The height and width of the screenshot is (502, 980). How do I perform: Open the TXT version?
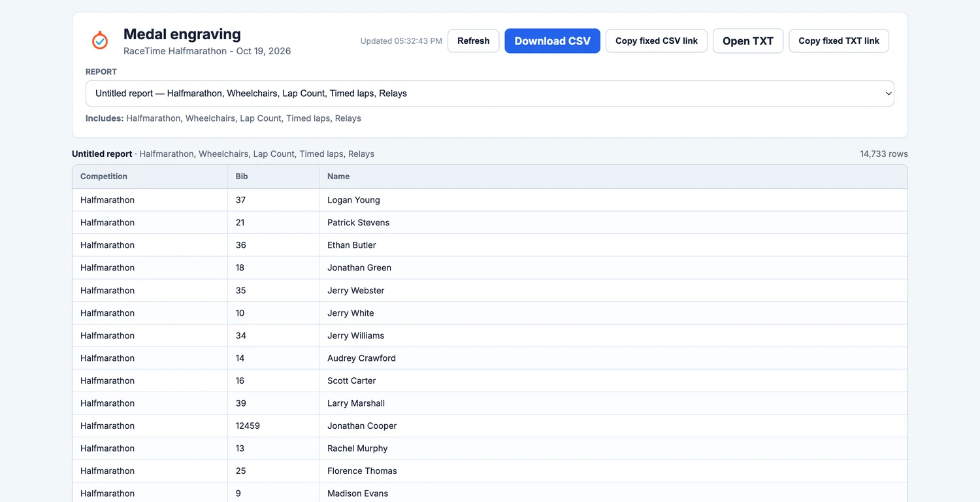[x=748, y=41]
